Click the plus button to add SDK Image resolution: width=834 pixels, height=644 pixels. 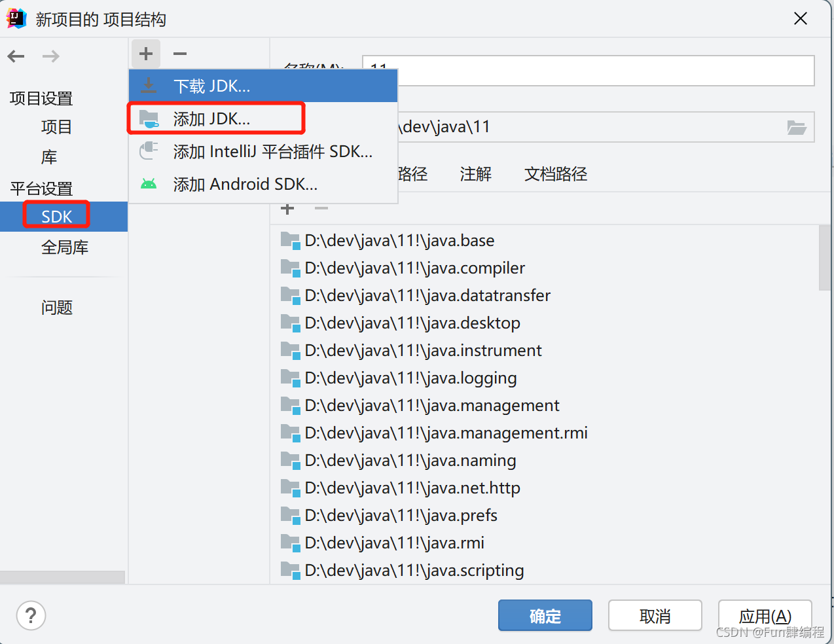tap(146, 54)
